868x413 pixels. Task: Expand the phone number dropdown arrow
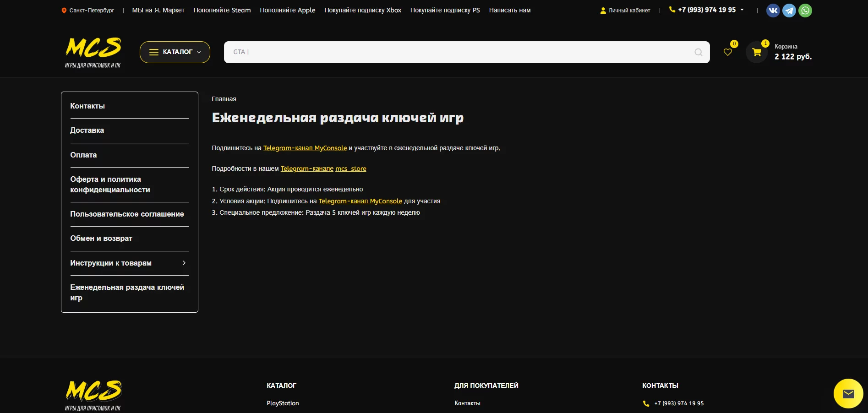742,10
